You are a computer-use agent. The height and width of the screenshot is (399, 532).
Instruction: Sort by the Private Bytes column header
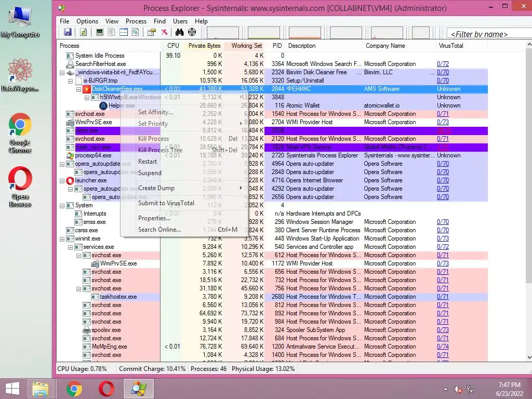pos(204,46)
